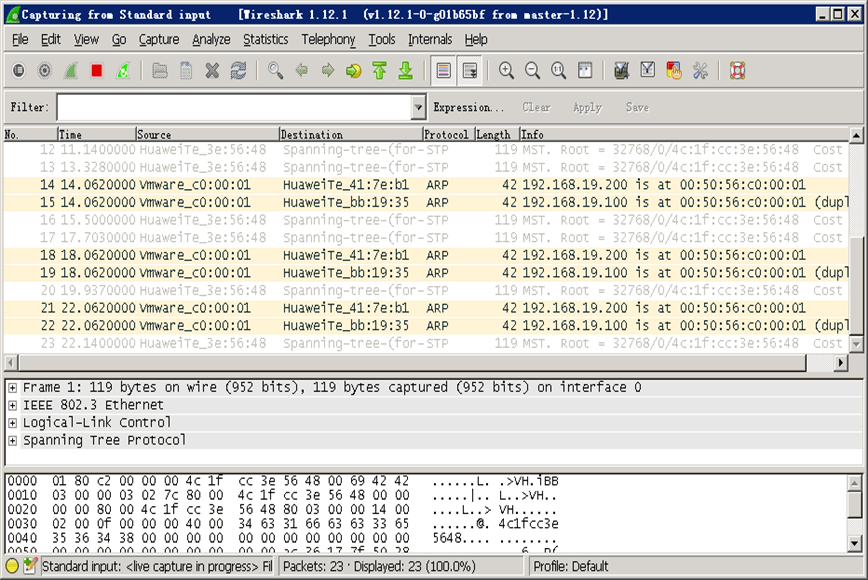The image size is (868, 580).
Task: Open the capture interfaces list icon
Action: 19,71
